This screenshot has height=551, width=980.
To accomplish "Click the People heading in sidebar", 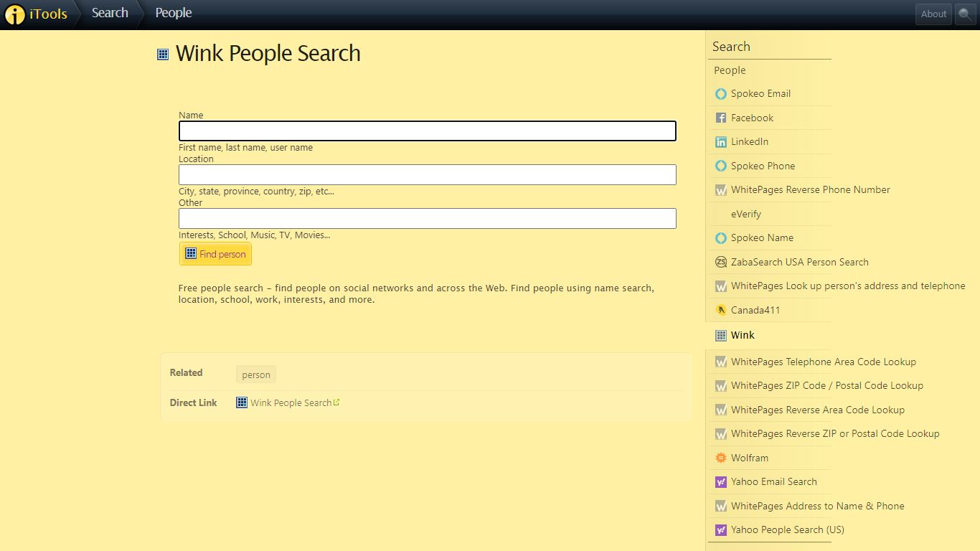I will point(730,70).
